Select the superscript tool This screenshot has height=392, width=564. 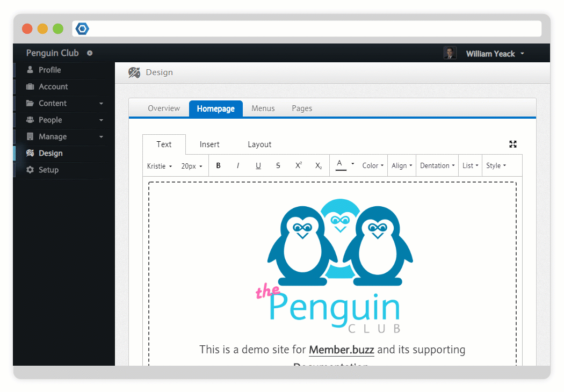[x=299, y=166]
